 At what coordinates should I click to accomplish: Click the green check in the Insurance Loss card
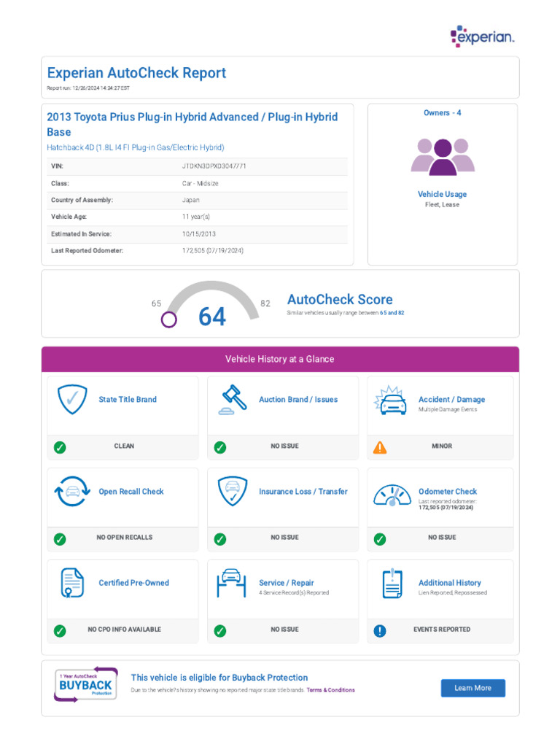click(220, 539)
